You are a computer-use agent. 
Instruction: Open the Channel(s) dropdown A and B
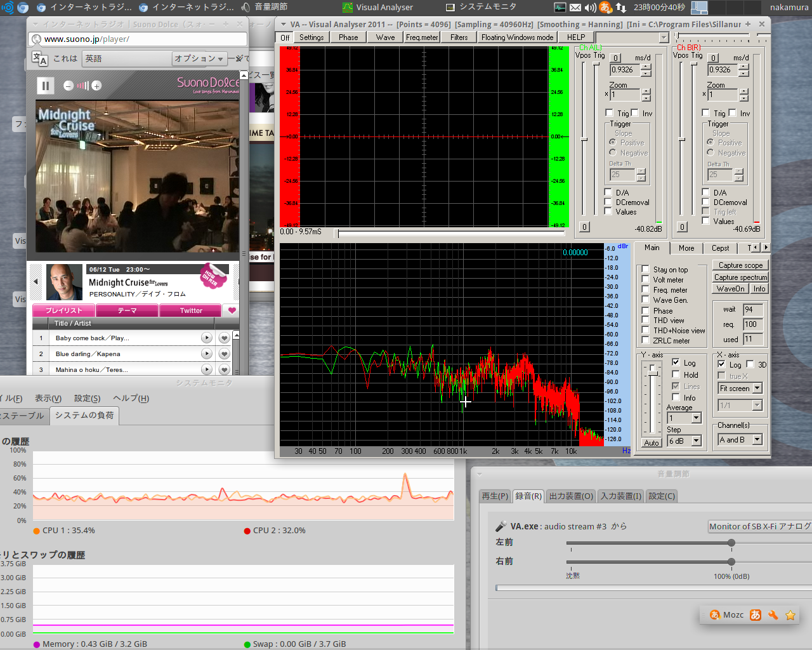point(740,438)
